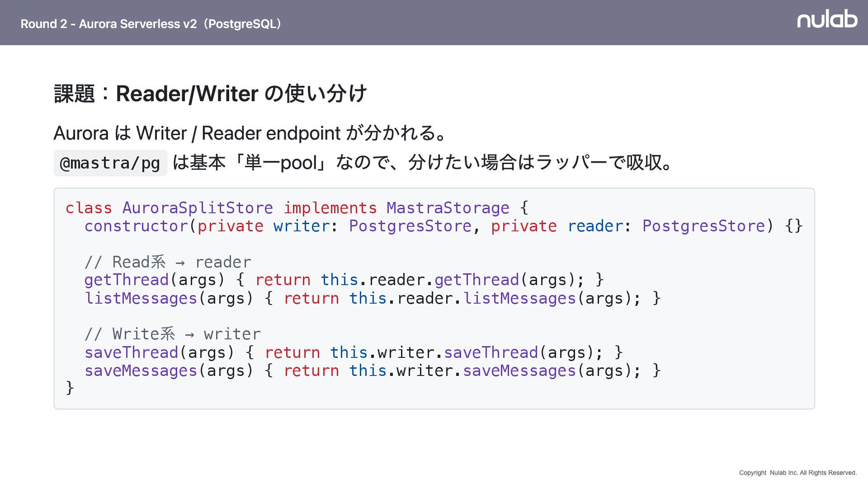Click the constructor keyword in code

(136, 226)
